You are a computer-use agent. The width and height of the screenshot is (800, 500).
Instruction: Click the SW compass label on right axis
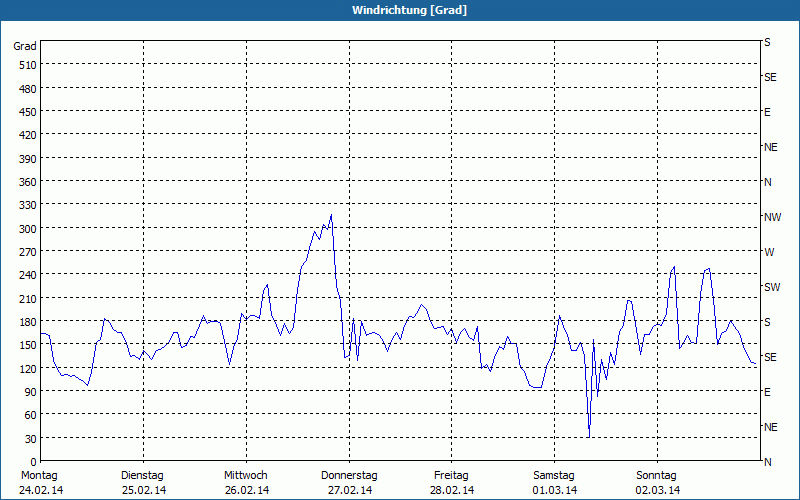click(x=772, y=287)
